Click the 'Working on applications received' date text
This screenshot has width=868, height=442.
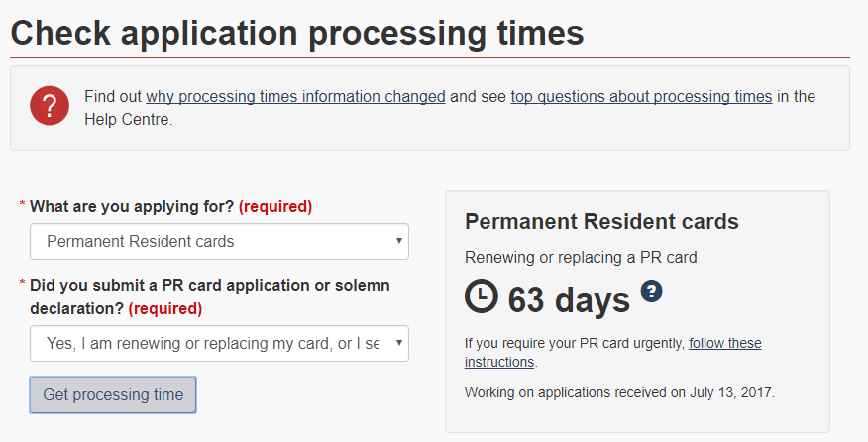[x=619, y=391]
